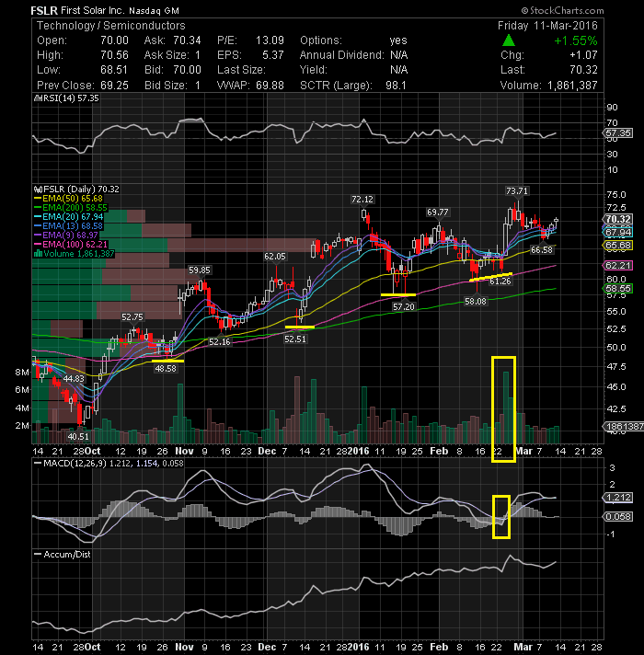Viewport: 644px width, 655px height.
Task: Click the Friday 11-Mar-2016 date
Action: point(547,26)
